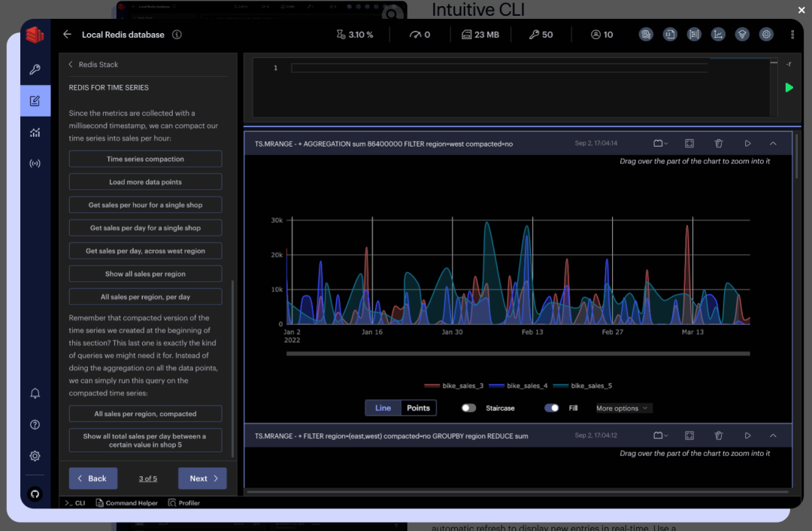The height and width of the screenshot is (531, 812).
Task: Open full screen for the AGGREGATION sum result
Action: 689,144
